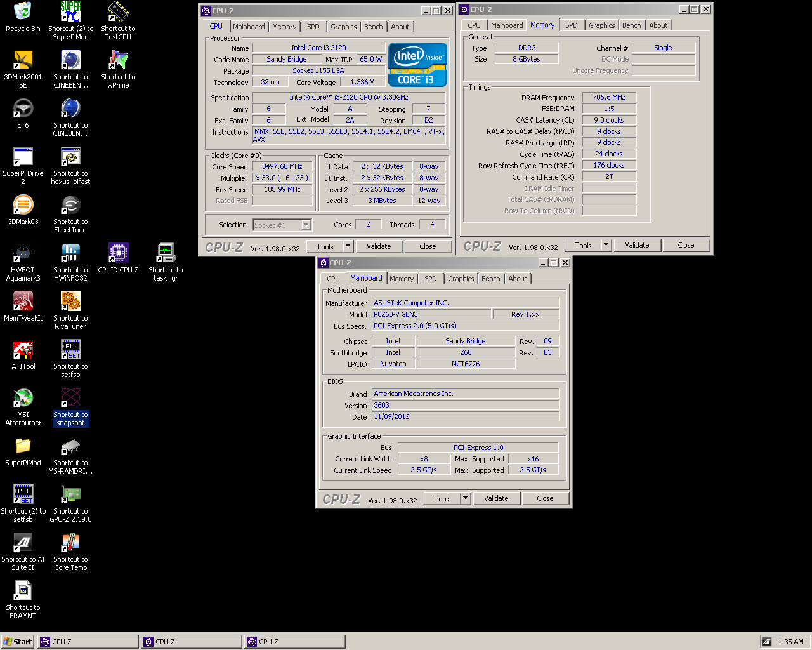Viewport: 812px width, 650px height.
Task: Open Bench tab in CPU window
Action: coord(374,27)
